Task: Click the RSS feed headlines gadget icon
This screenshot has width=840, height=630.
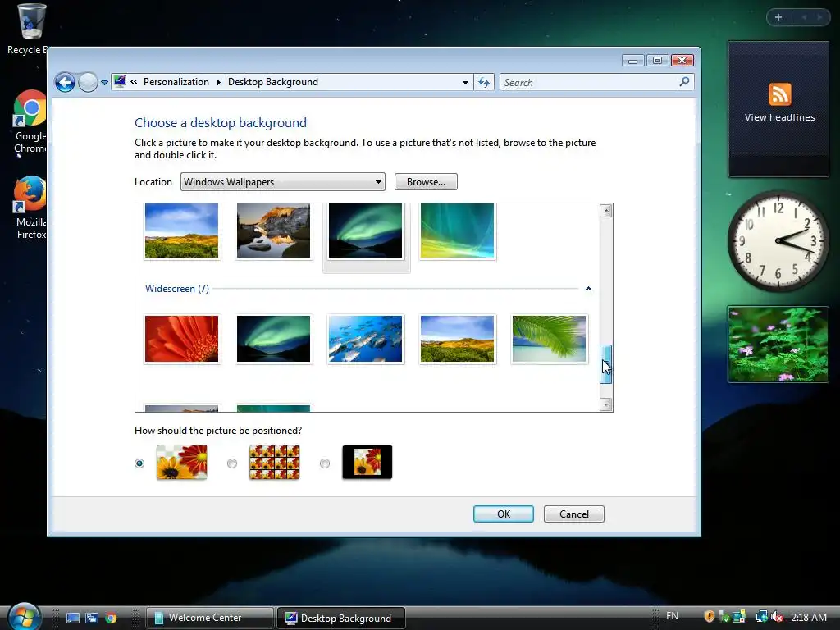Action: [779, 94]
